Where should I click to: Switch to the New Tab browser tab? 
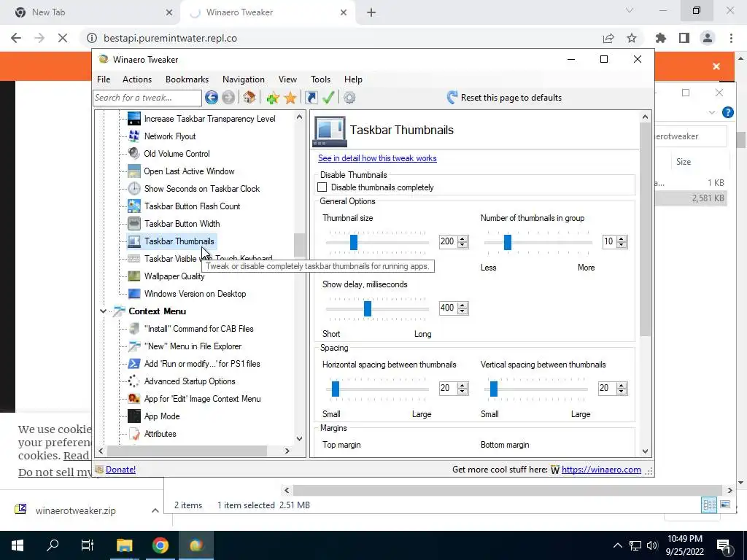click(90, 12)
